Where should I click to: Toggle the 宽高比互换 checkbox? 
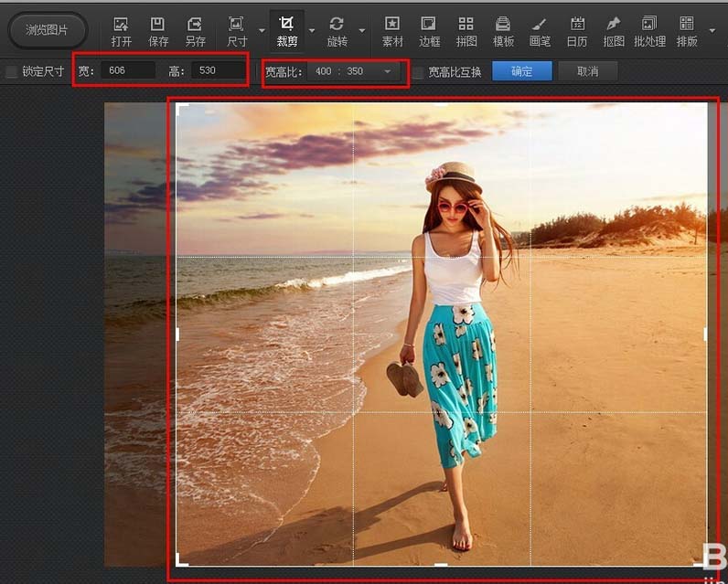(418, 71)
